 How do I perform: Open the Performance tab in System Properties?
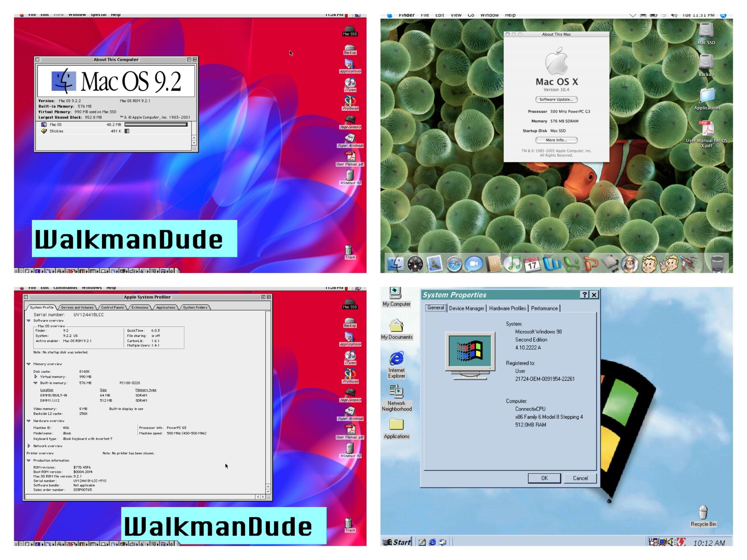tap(544, 308)
